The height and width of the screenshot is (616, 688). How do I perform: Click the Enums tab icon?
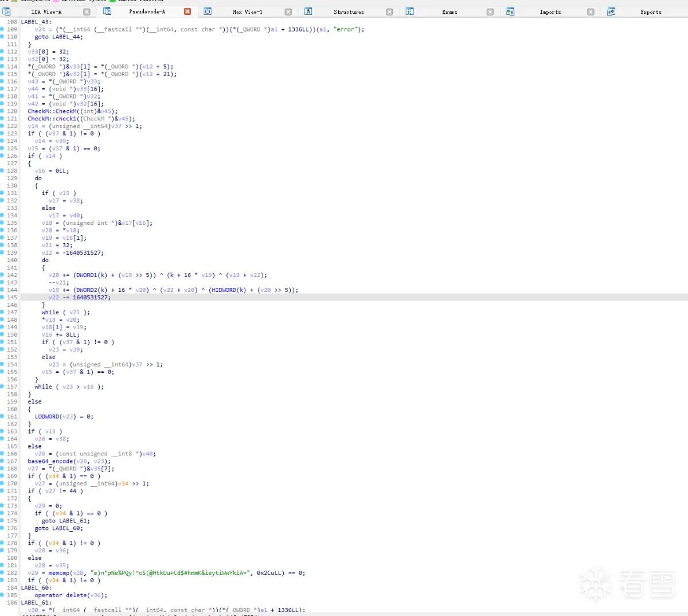(409, 11)
